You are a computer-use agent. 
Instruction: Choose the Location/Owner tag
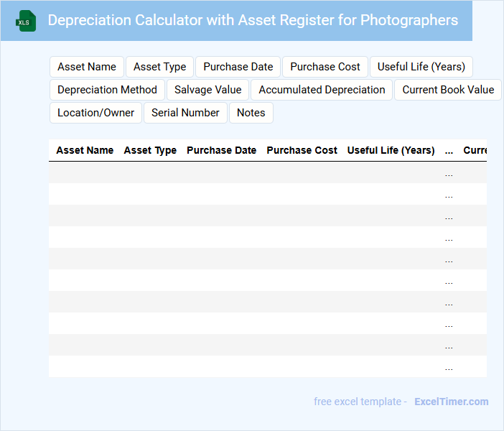click(95, 113)
